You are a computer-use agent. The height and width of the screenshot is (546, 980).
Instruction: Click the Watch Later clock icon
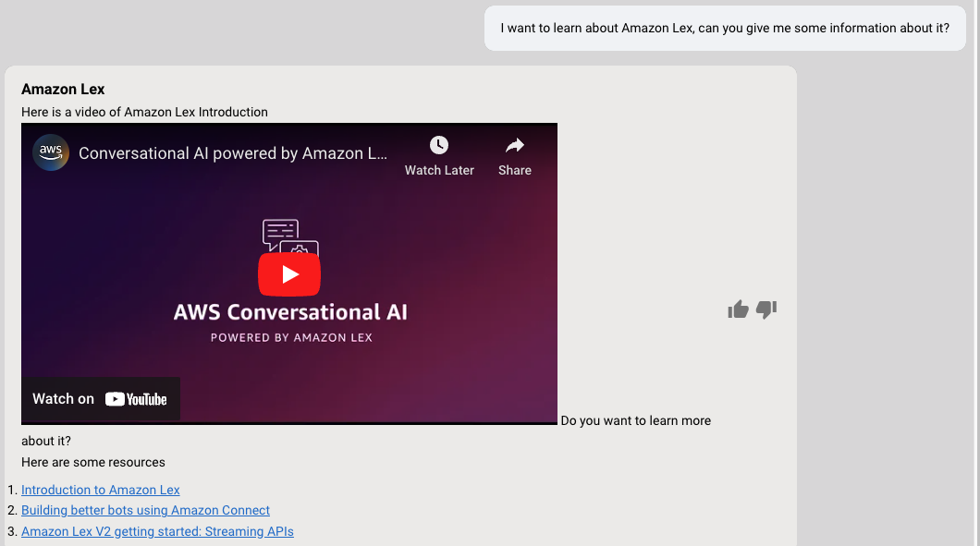[439, 146]
